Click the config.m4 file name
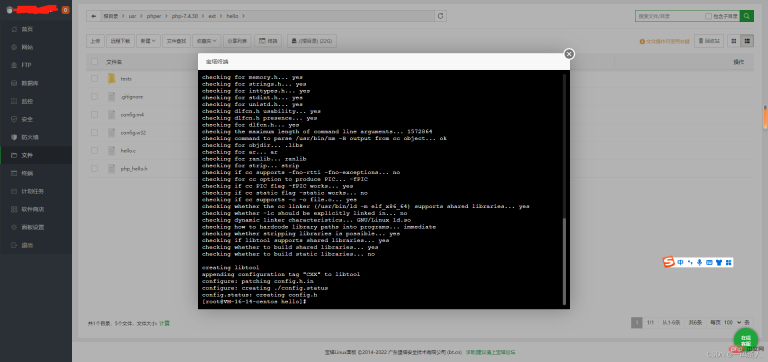The height and width of the screenshot is (362, 768). pyautogui.click(x=132, y=115)
